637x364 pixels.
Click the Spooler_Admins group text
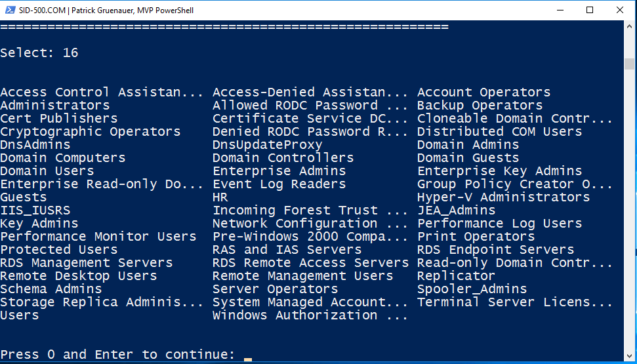472,289
